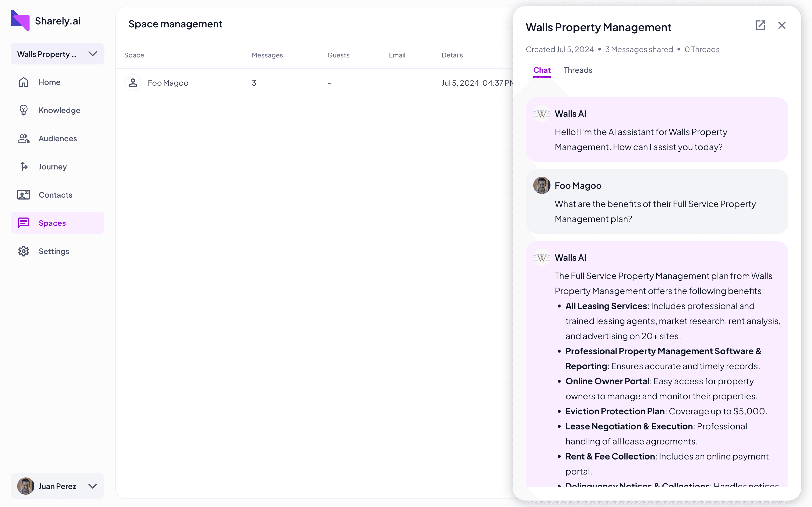Click the Foo Magoo name in chat
The height and width of the screenshot is (507, 812).
(x=578, y=186)
